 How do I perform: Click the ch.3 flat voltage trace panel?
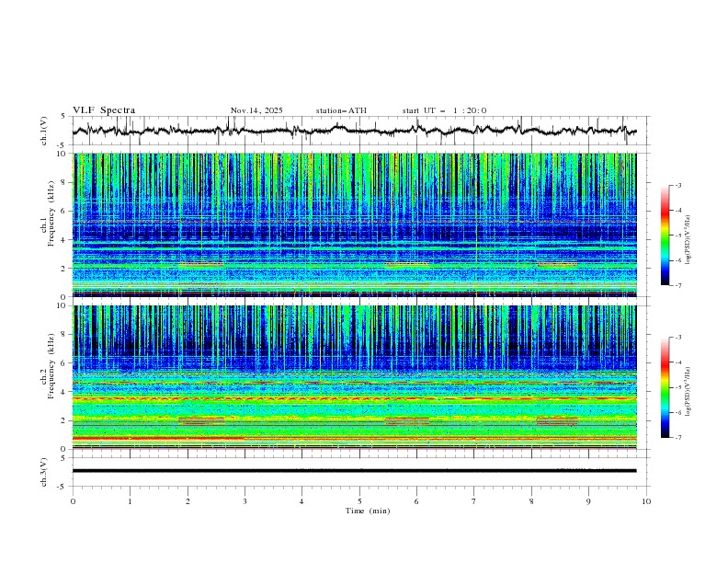(x=360, y=472)
